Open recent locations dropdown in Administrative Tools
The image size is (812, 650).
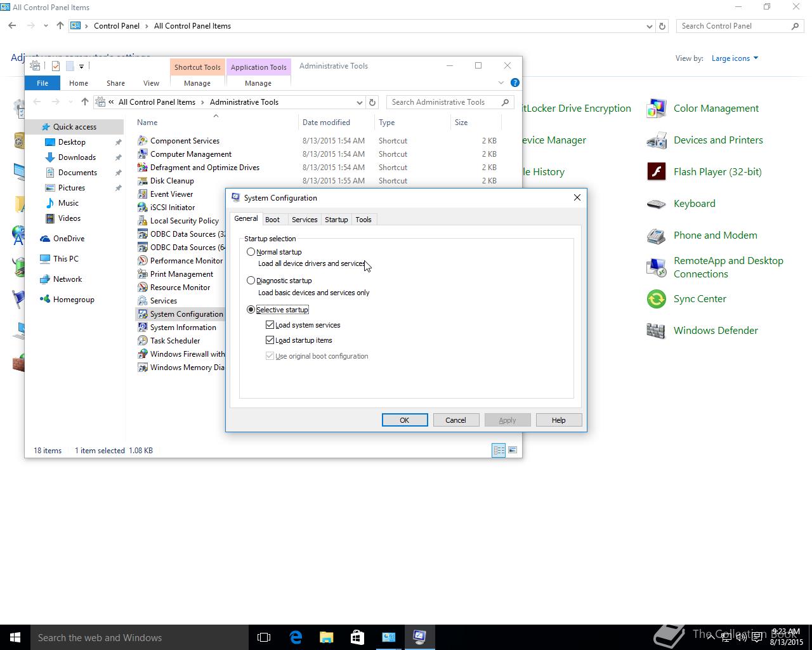click(70, 102)
